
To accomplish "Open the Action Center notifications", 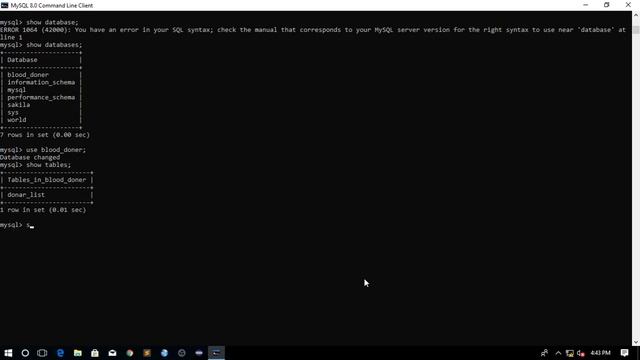I will [624, 353].
